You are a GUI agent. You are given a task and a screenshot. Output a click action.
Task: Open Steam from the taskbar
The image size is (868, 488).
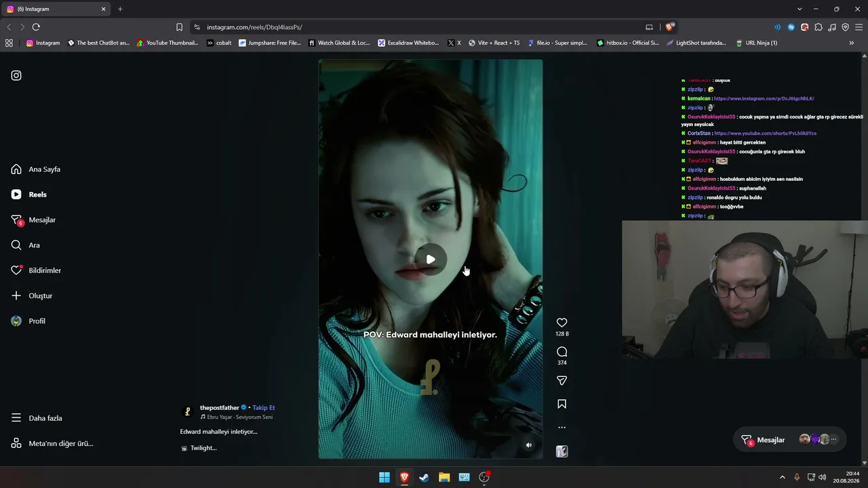coord(425,477)
